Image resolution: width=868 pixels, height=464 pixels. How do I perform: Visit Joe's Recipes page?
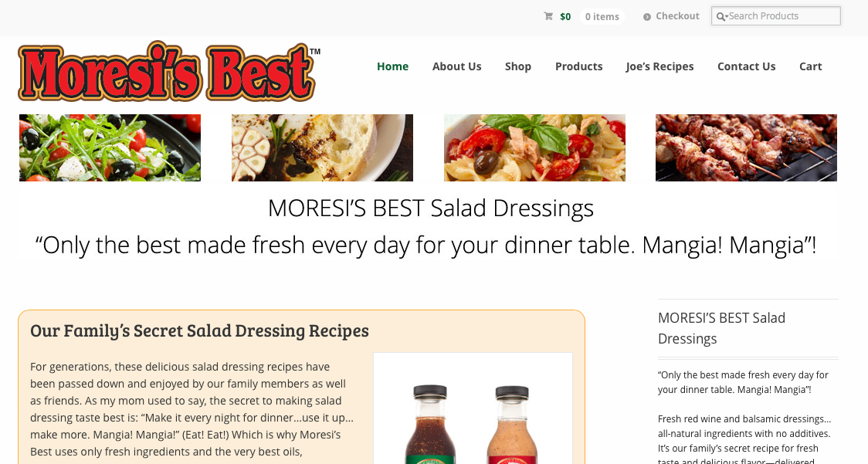coord(659,66)
